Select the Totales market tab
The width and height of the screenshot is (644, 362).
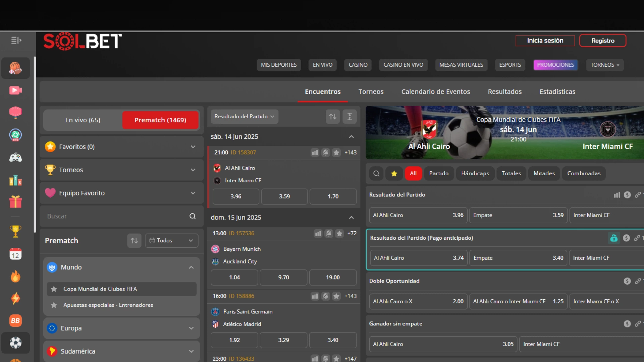point(511,174)
